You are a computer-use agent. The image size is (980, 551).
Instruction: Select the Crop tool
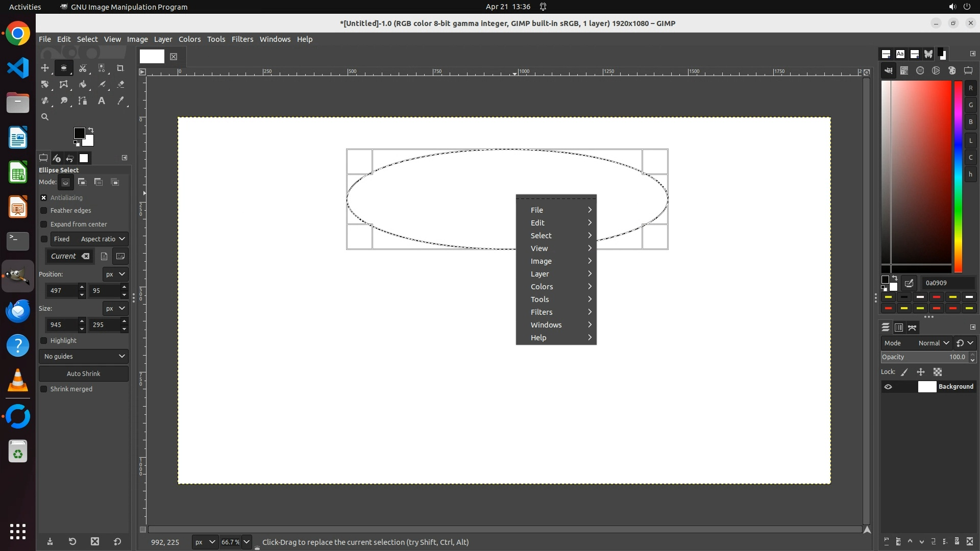point(120,68)
